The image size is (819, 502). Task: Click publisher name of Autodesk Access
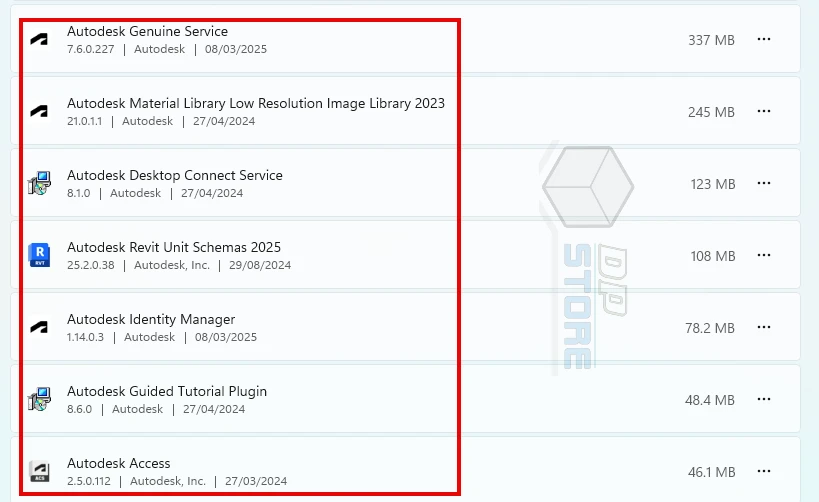[x=168, y=481]
